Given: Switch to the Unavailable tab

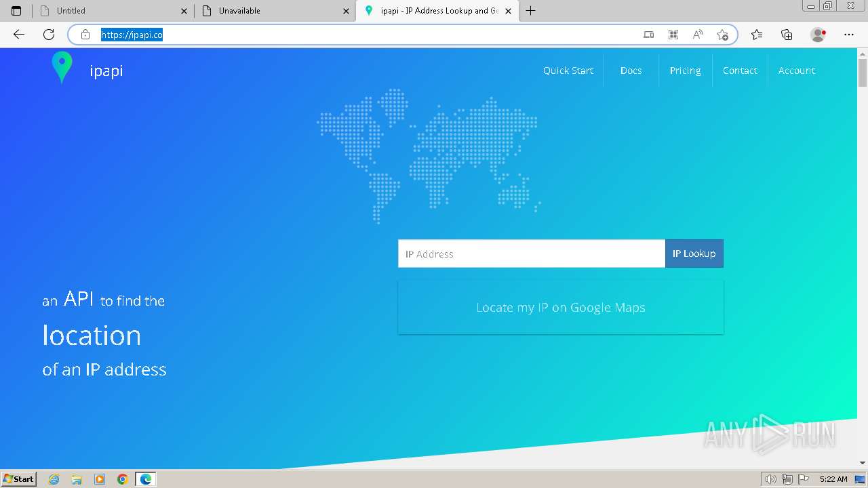Looking at the screenshot, I should [x=275, y=11].
